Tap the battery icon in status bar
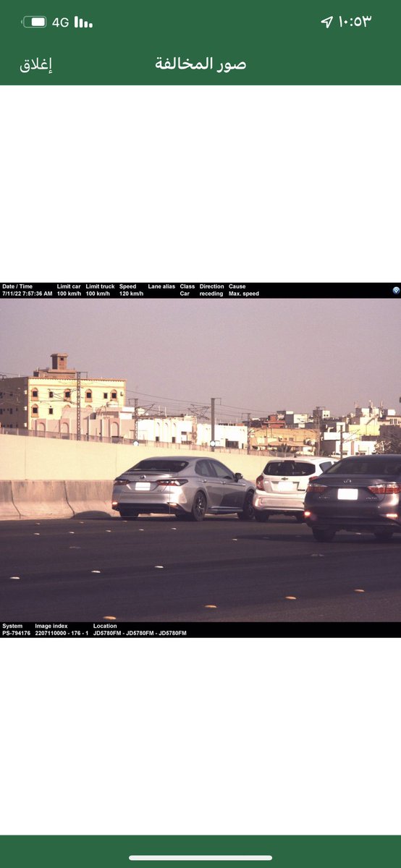This screenshot has height=868, width=401. click(34, 22)
